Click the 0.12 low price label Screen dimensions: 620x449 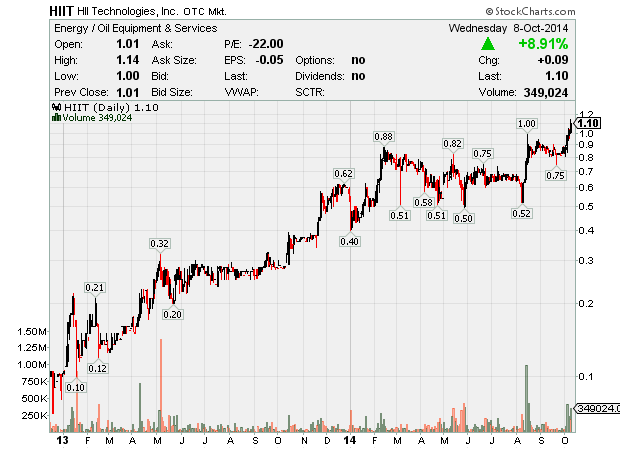(97, 369)
